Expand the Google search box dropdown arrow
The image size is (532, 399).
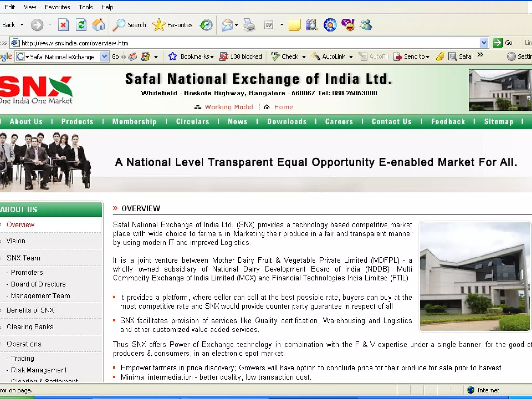104,57
